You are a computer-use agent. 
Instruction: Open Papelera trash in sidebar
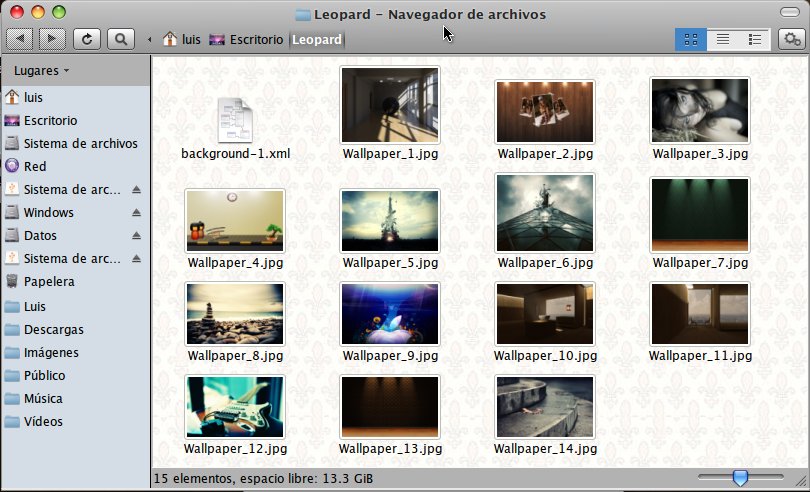[x=75, y=281]
